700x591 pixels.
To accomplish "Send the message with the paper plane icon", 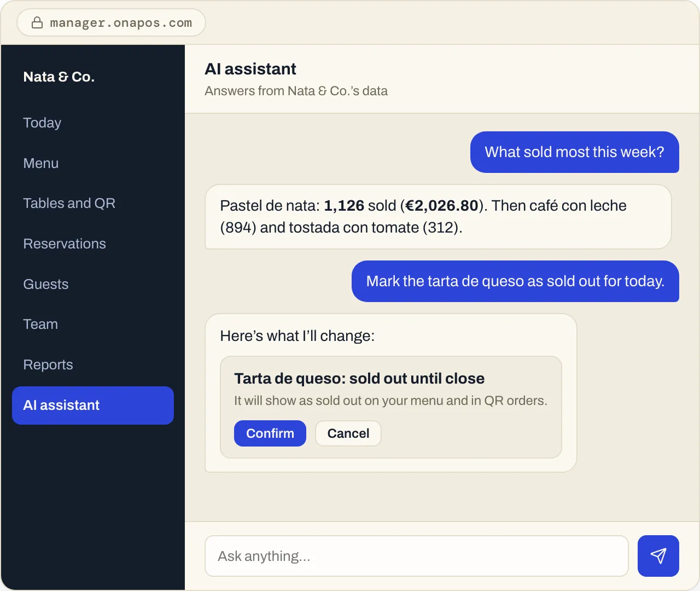I will [x=658, y=556].
